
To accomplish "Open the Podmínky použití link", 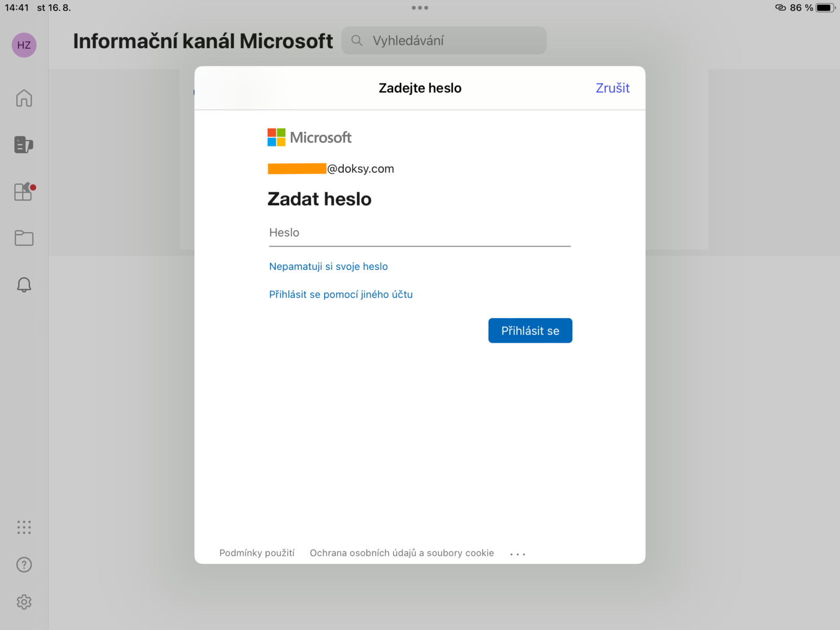I will 257,553.
